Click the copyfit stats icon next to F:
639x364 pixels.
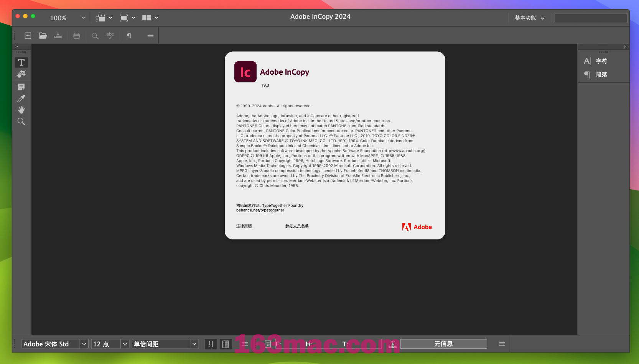(268, 344)
